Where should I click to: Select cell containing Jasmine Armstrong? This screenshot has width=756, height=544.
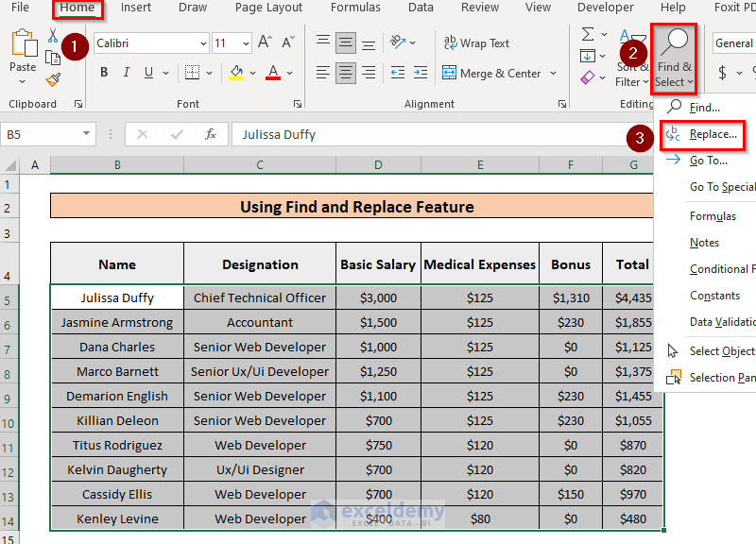point(117,322)
